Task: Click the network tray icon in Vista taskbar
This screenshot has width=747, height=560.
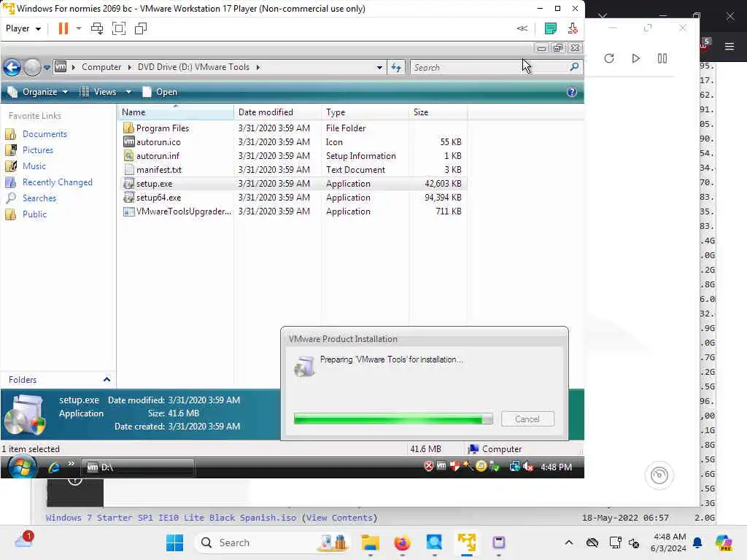Action: click(x=514, y=467)
